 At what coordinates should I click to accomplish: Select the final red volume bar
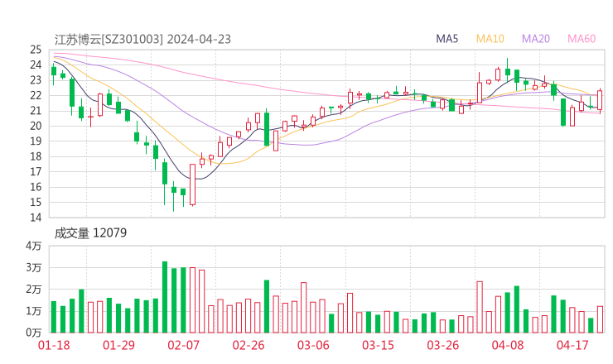tap(600, 319)
